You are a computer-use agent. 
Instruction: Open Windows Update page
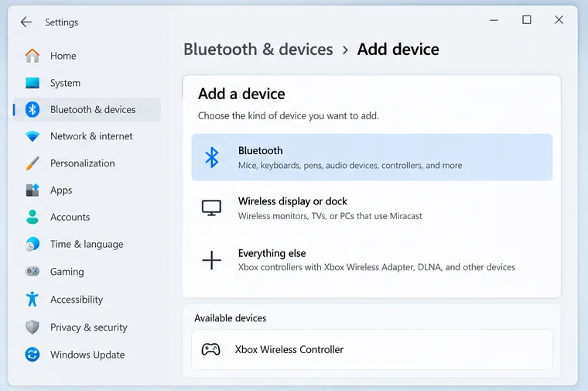(87, 355)
